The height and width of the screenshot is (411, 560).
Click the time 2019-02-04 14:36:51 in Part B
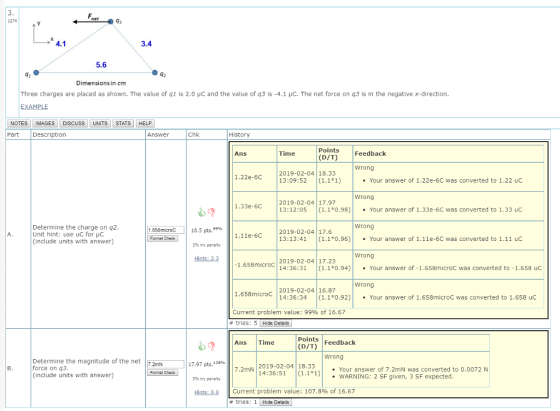[276, 370]
